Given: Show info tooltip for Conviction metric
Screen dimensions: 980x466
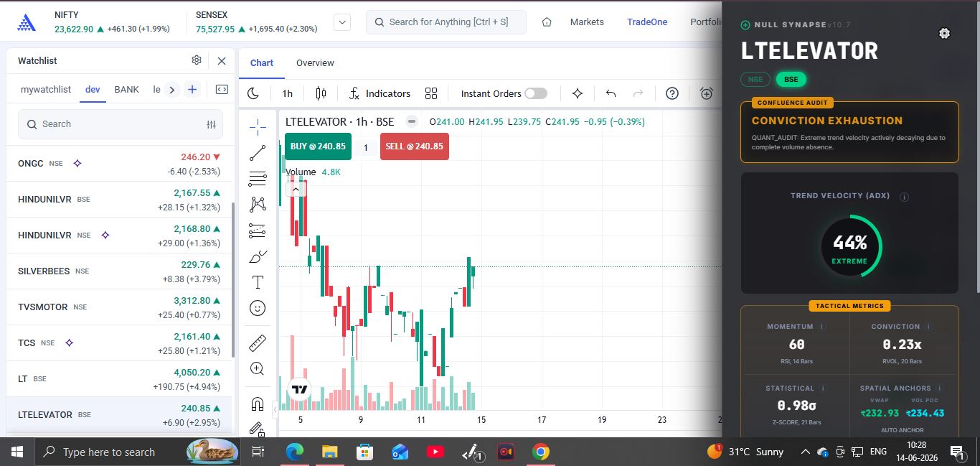Looking at the screenshot, I should point(928,326).
